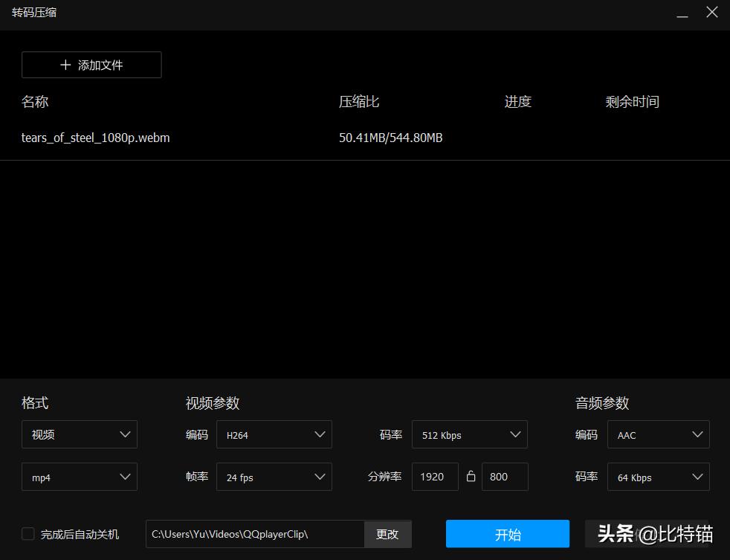
Task: Click the 名称 column header
Action: [x=35, y=101]
